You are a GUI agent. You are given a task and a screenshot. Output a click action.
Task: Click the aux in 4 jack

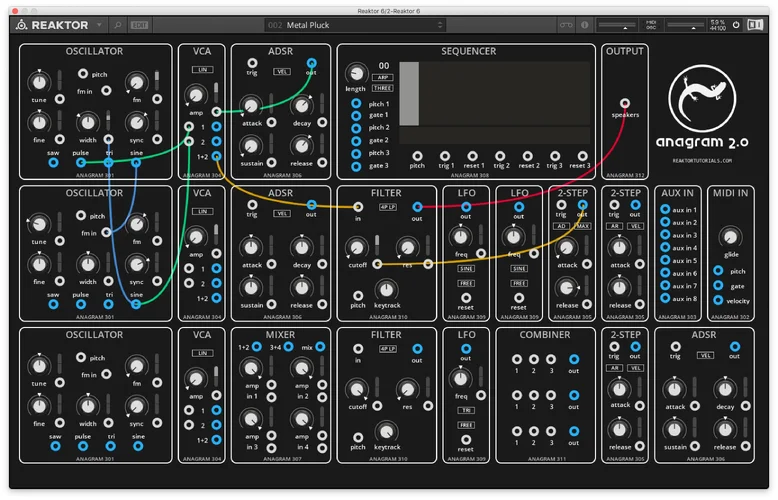665,247
